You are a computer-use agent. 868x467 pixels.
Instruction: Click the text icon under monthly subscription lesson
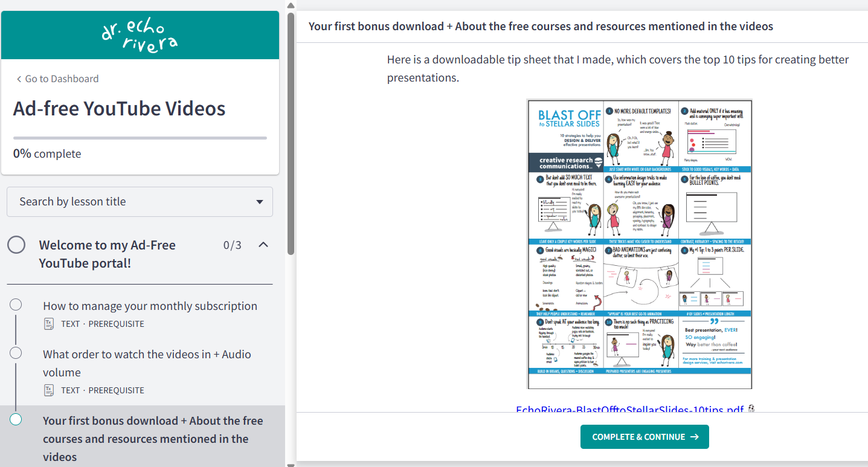pos(50,324)
